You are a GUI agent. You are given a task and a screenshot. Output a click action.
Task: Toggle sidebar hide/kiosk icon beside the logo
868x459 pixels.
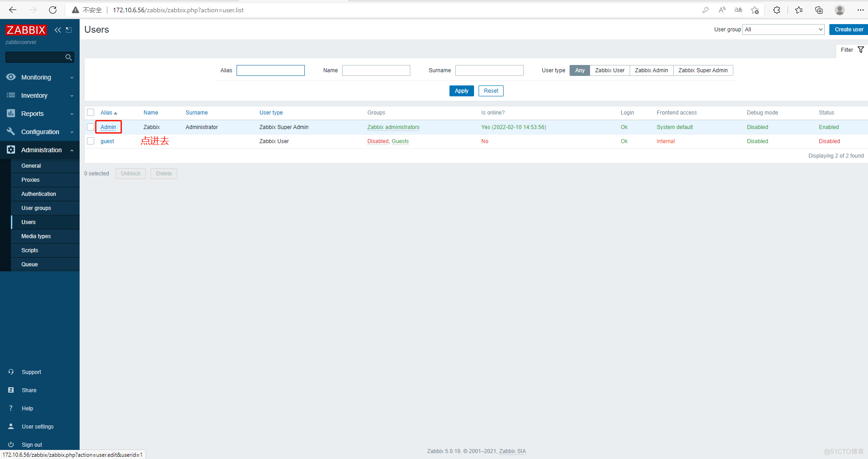69,30
